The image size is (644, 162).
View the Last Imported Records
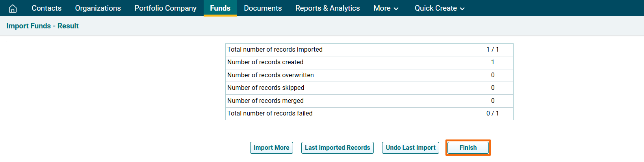click(x=337, y=148)
